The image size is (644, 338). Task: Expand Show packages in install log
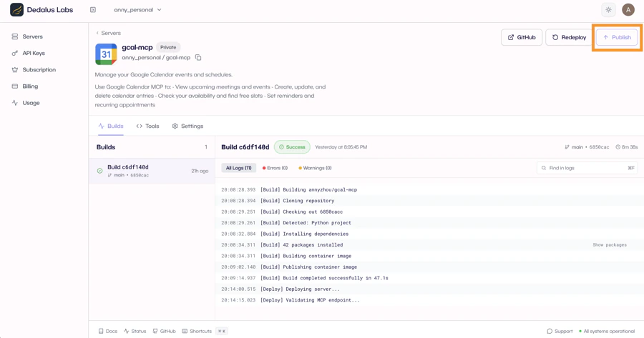pyautogui.click(x=610, y=245)
